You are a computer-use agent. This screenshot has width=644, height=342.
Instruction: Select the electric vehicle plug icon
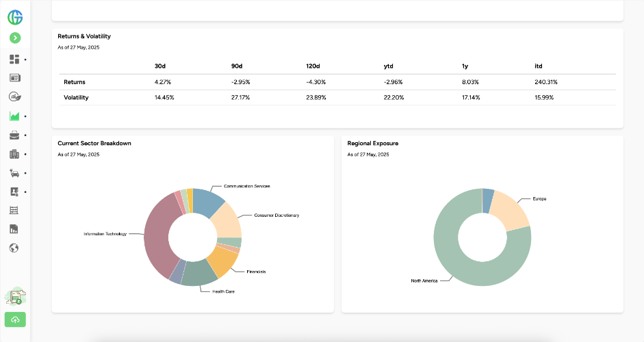pos(14,174)
